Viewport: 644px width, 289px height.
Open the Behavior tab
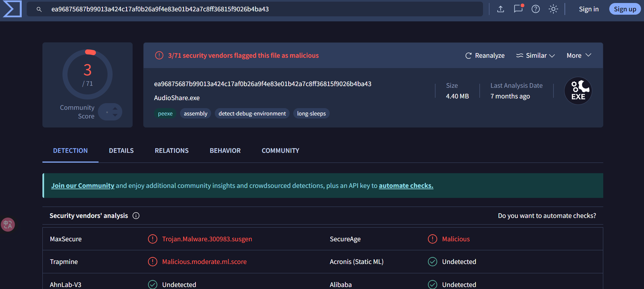pyautogui.click(x=225, y=151)
